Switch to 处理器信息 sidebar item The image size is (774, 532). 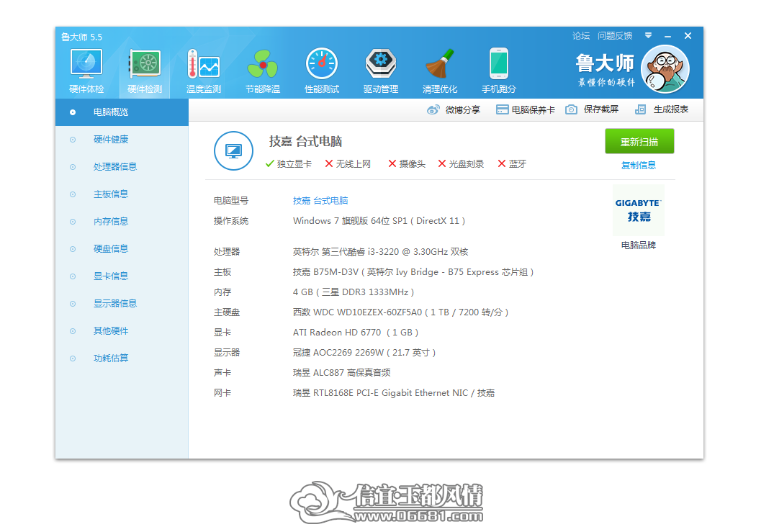(x=122, y=167)
